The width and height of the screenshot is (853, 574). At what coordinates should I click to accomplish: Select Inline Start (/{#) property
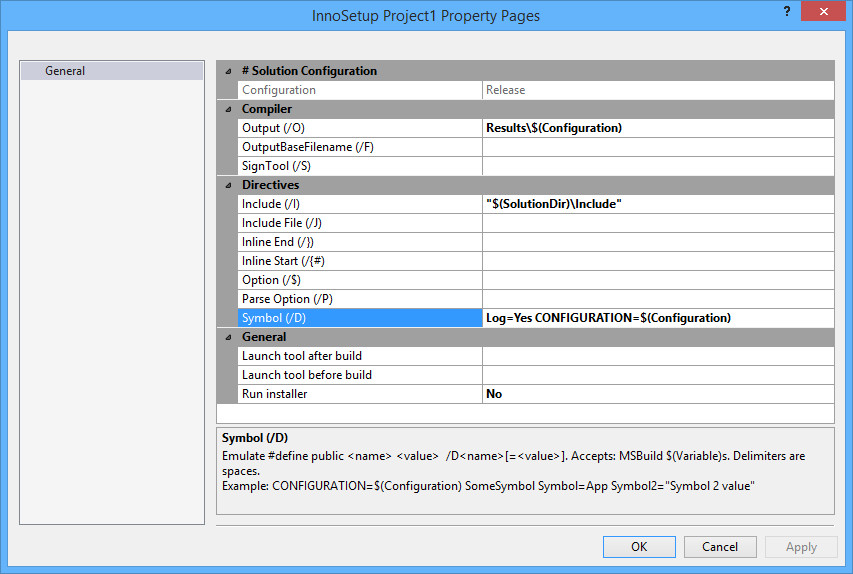click(x=360, y=261)
